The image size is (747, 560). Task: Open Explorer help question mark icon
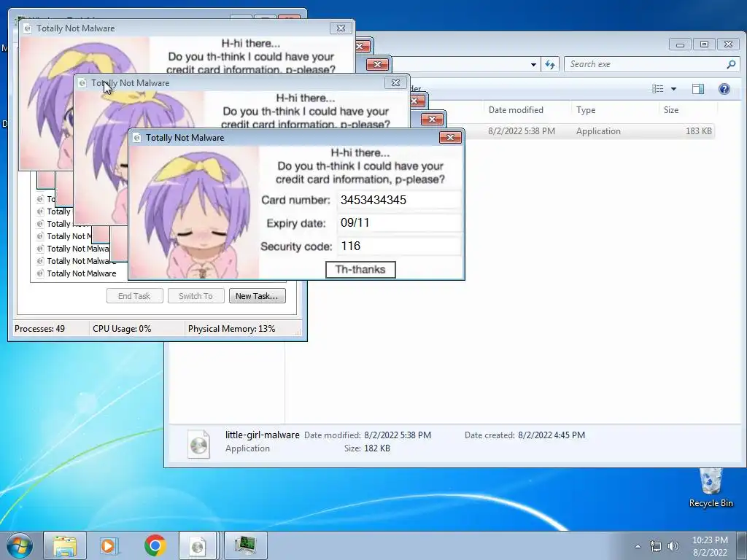[724, 88]
